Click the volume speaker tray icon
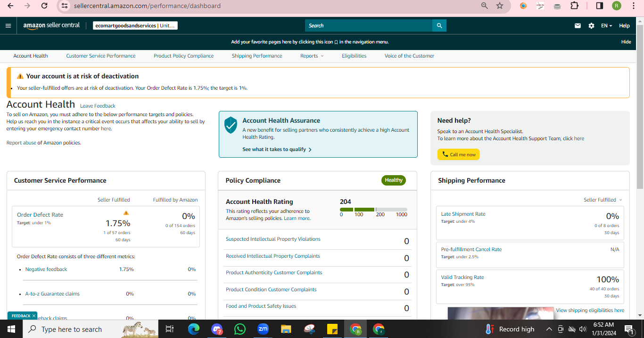This screenshot has width=644, height=338. [582, 329]
